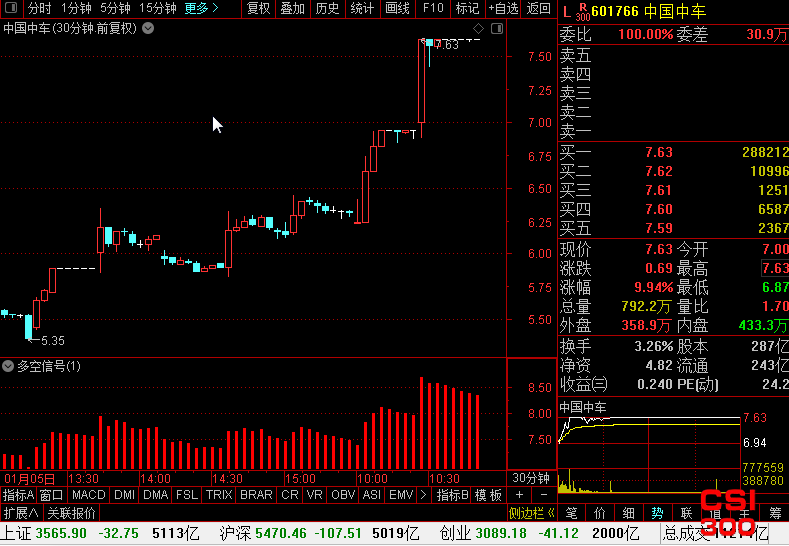
Task: Collapse the 侧边栏 sidebar
Action: [531, 513]
